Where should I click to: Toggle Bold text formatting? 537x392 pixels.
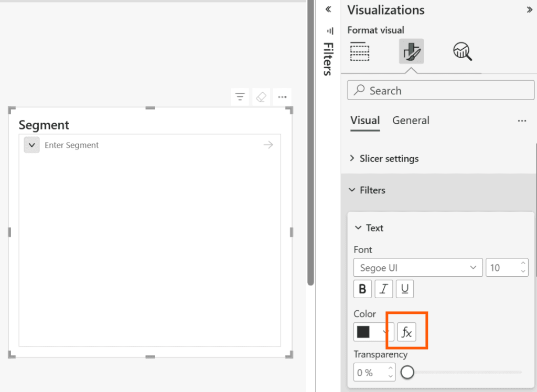point(362,289)
